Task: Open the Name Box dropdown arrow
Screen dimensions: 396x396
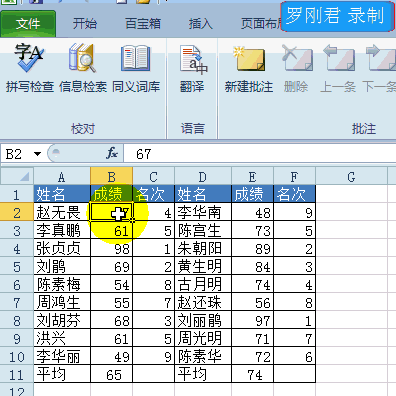Action: click(x=37, y=154)
